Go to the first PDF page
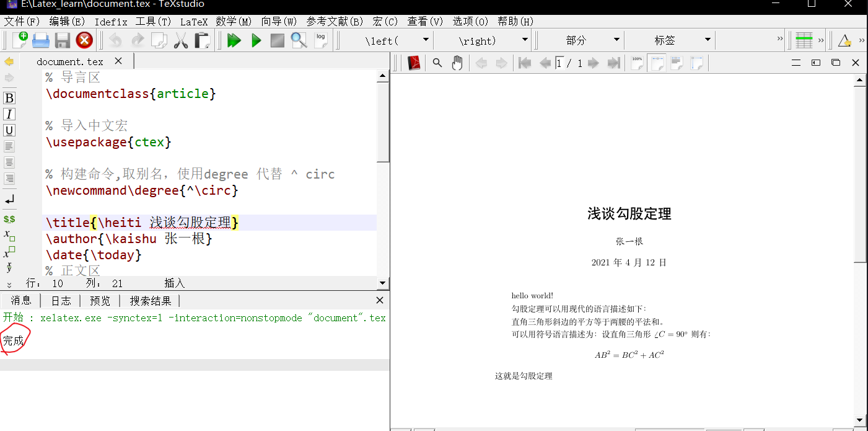Image resolution: width=868 pixels, height=431 pixels. point(525,63)
